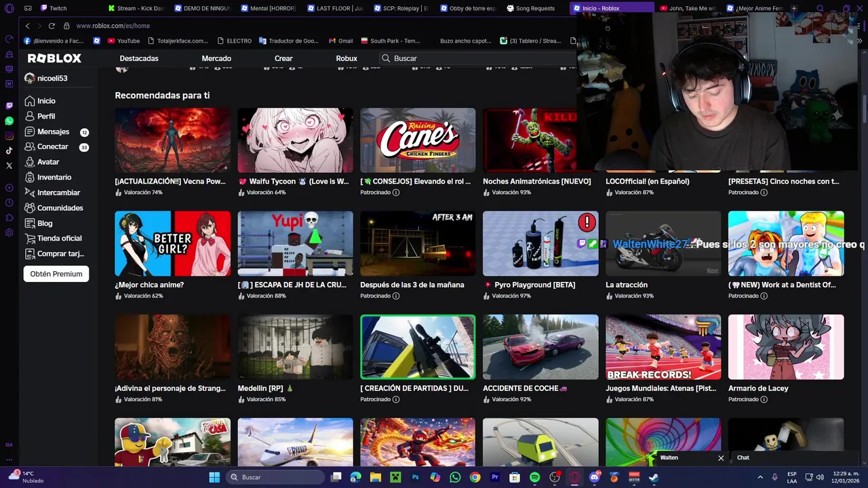Open the ACCIDENTE DE COCHE game
Image resolution: width=868 pixels, height=488 pixels.
click(x=540, y=347)
